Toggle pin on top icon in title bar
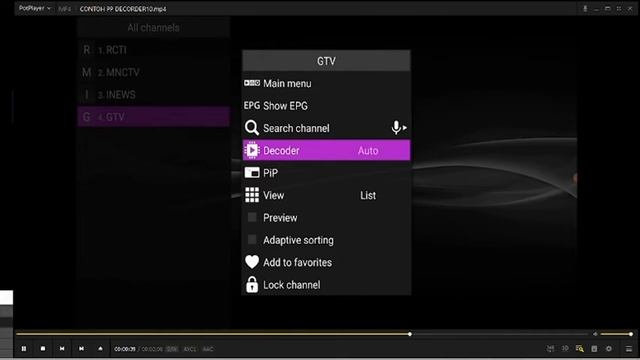640x360 pixels. click(x=585, y=9)
